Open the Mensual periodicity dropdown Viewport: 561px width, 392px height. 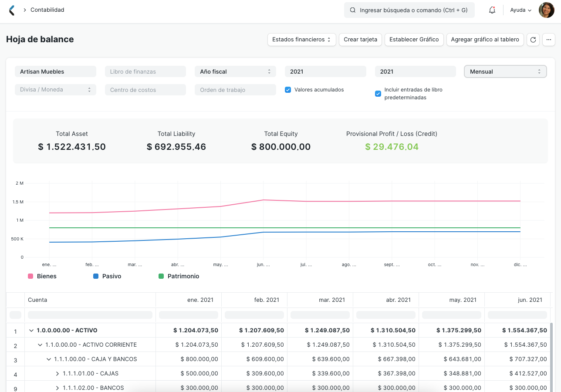click(505, 71)
